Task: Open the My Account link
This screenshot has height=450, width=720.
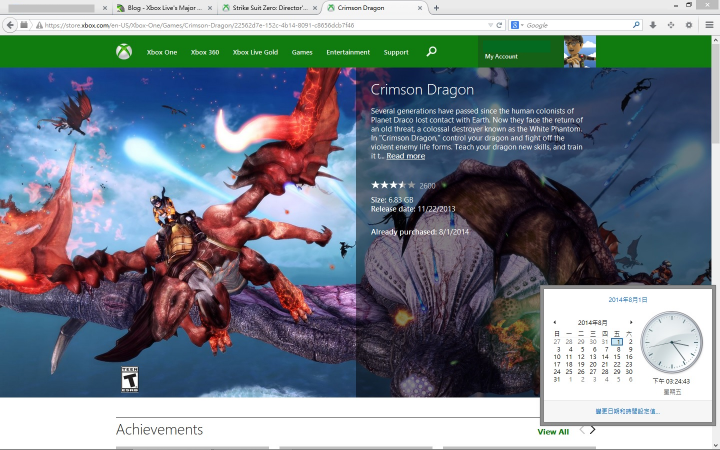Action: [501, 56]
